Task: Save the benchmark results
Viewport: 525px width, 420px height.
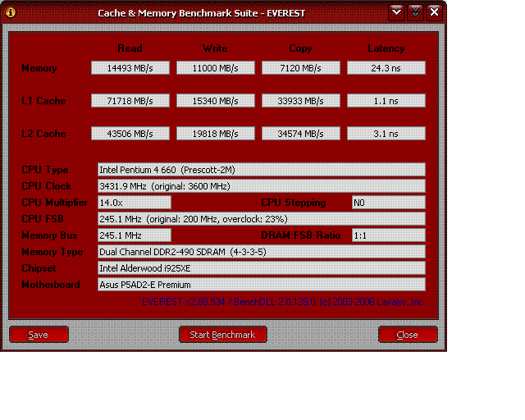Action: [39, 335]
